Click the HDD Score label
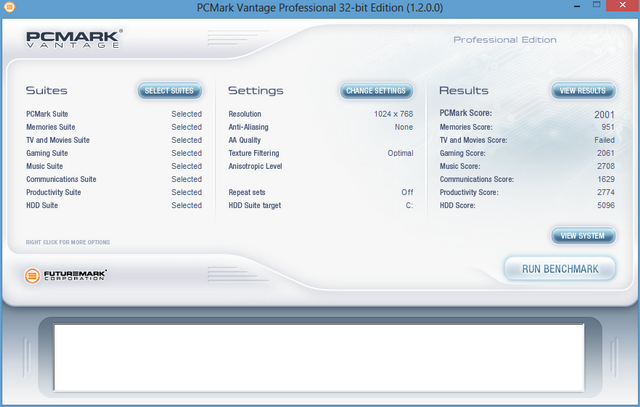640x407 pixels. (x=457, y=205)
